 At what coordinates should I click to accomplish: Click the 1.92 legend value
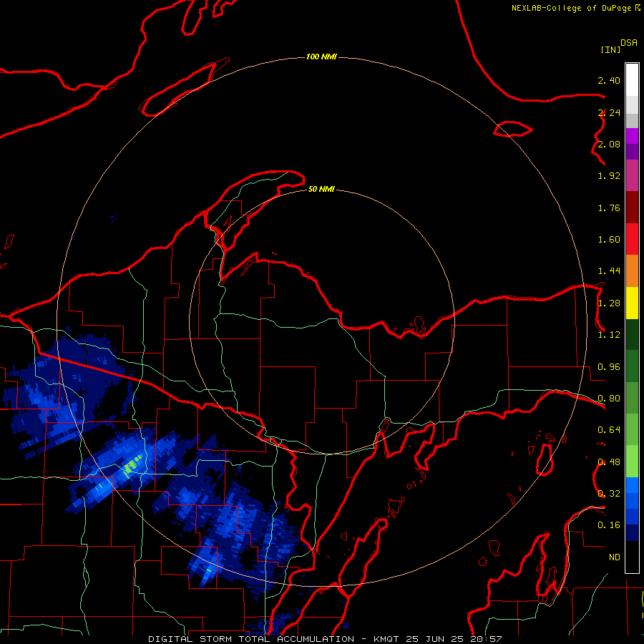click(x=609, y=176)
